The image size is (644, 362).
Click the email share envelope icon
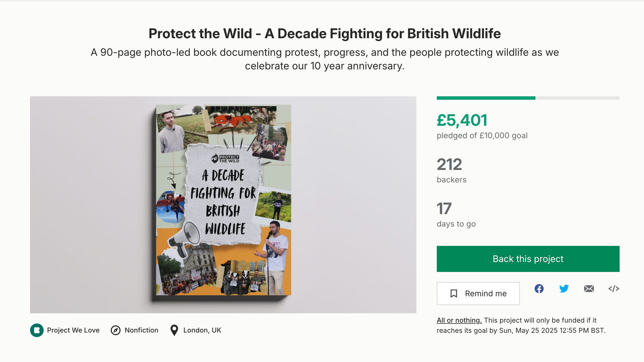click(589, 289)
